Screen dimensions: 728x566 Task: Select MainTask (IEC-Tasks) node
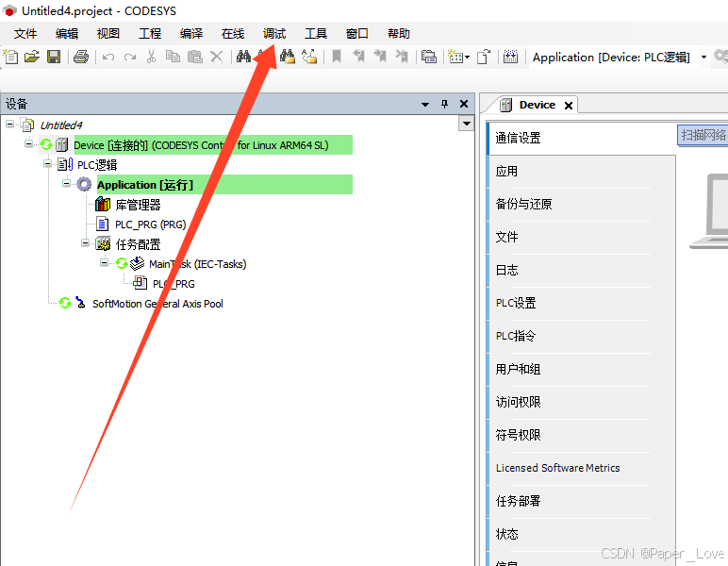click(197, 264)
